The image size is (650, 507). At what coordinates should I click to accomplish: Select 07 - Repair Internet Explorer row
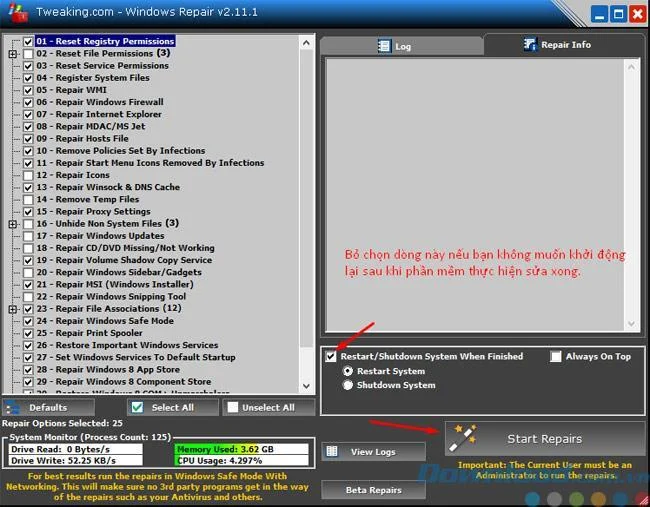tap(99, 114)
